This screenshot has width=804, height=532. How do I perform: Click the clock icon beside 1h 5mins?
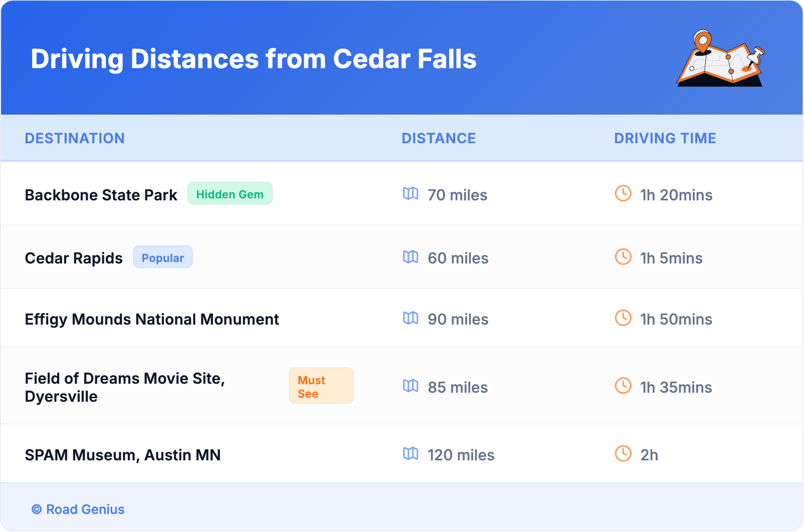(x=623, y=257)
